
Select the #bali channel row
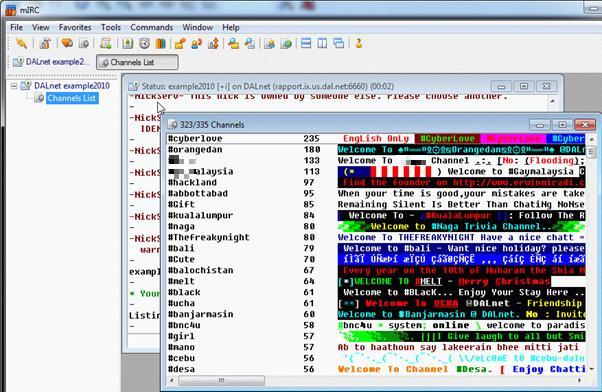tap(376, 248)
